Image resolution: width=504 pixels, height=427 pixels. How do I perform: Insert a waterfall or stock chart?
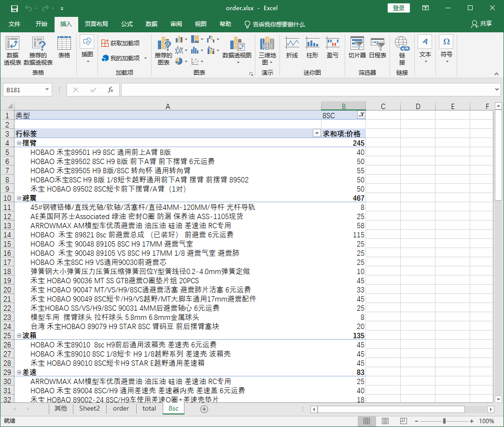point(213,40)
